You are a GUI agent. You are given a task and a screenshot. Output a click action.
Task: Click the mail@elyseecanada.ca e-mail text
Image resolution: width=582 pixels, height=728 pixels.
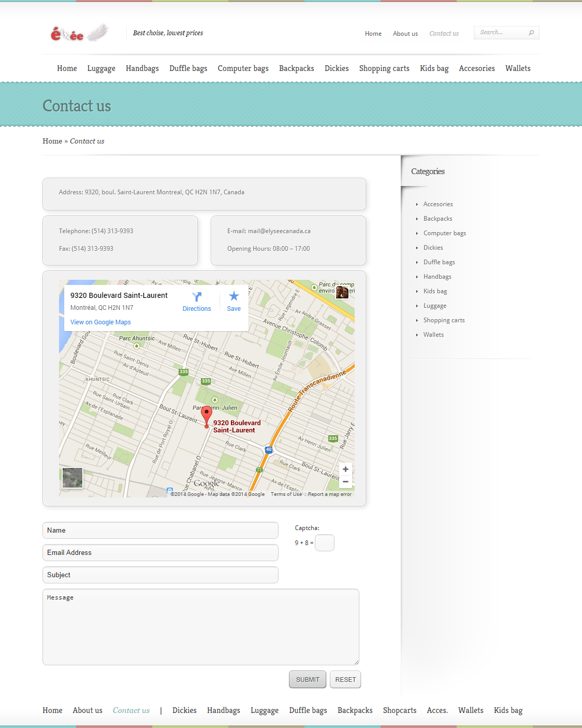pos(279,231)
